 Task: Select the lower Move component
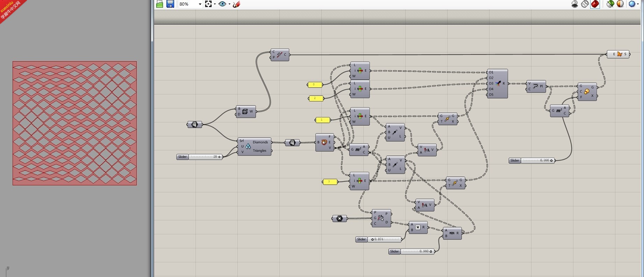click(456, 183)
